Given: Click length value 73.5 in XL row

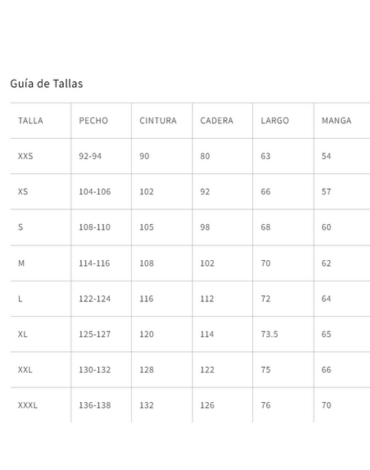Looking at the screenshot, I should coord(269,334).
